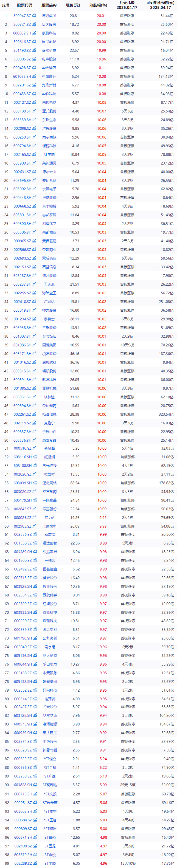
Task: Open stock name link 安记食品
Action: 49,181
